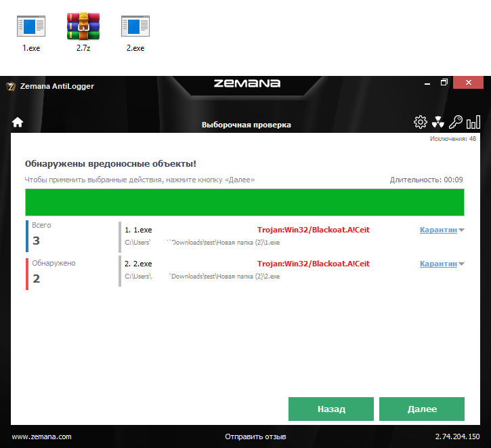Restore the Zemana AntiLogger window size
This screenshot has width=491, height=448.
coord(444,83)
